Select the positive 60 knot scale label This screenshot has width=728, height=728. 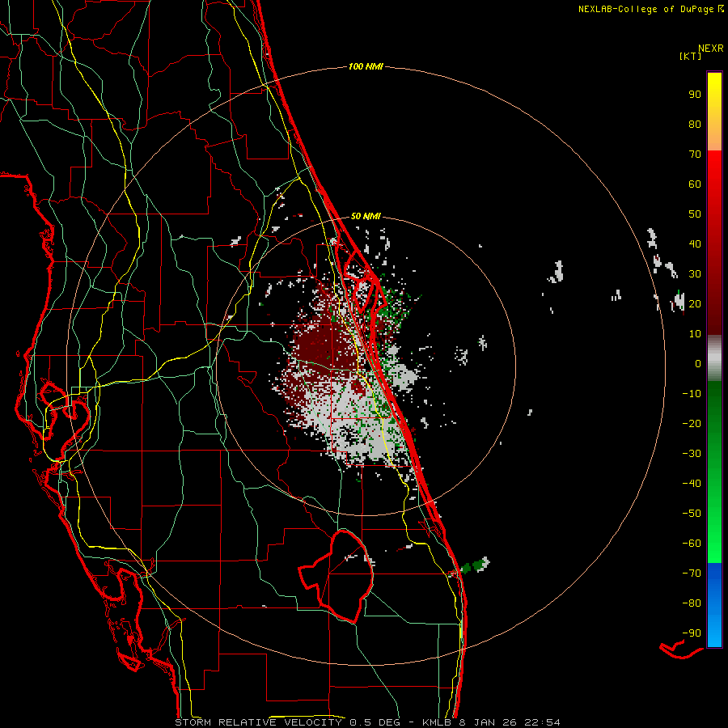(x=695, y=184)
